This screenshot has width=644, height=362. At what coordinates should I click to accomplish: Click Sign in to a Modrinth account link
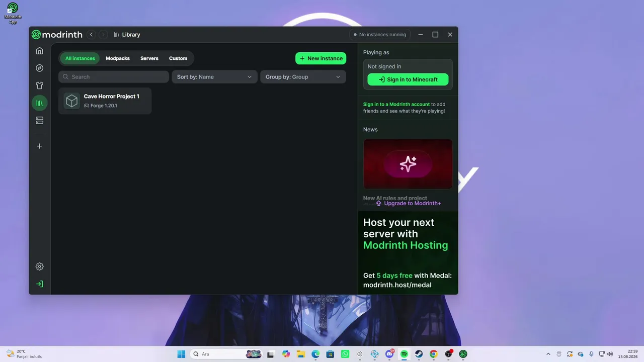click(x=396, y=105)
